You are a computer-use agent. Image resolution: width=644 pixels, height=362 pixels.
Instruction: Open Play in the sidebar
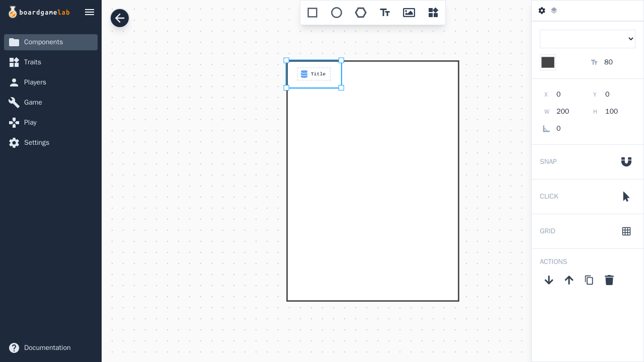(x=51, y=123)
